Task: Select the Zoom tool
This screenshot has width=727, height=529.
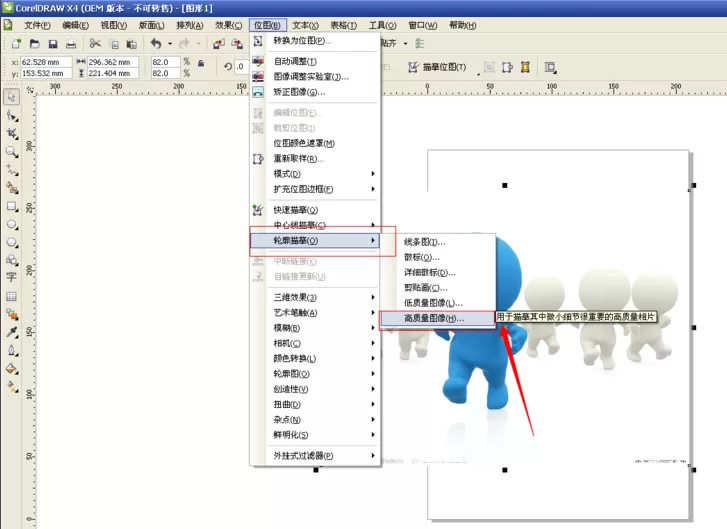Action: point(12,152)
